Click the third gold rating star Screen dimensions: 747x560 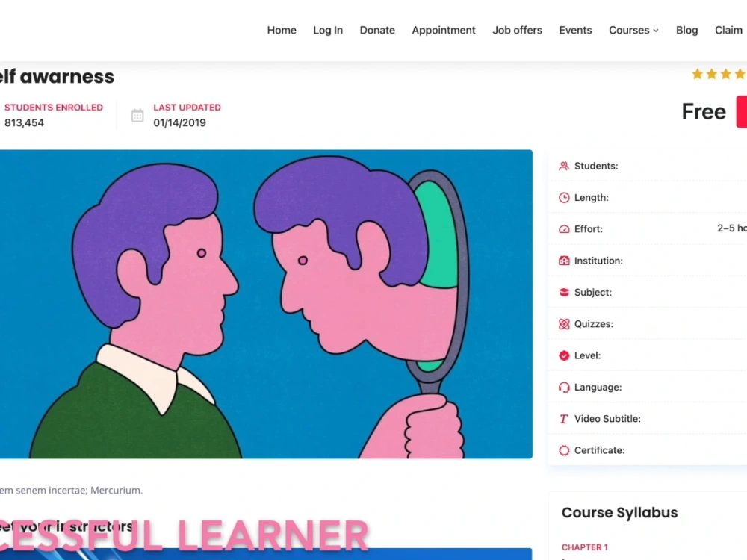(725, 74)
